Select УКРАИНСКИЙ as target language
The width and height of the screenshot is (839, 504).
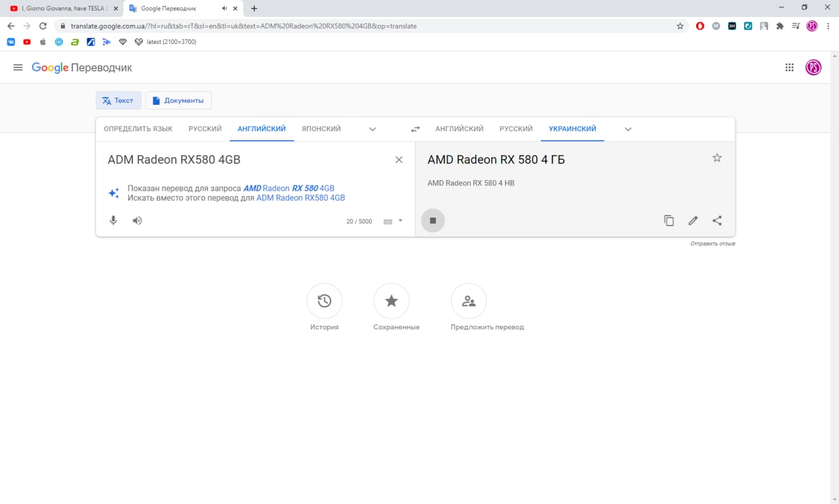tap(572, 129)
